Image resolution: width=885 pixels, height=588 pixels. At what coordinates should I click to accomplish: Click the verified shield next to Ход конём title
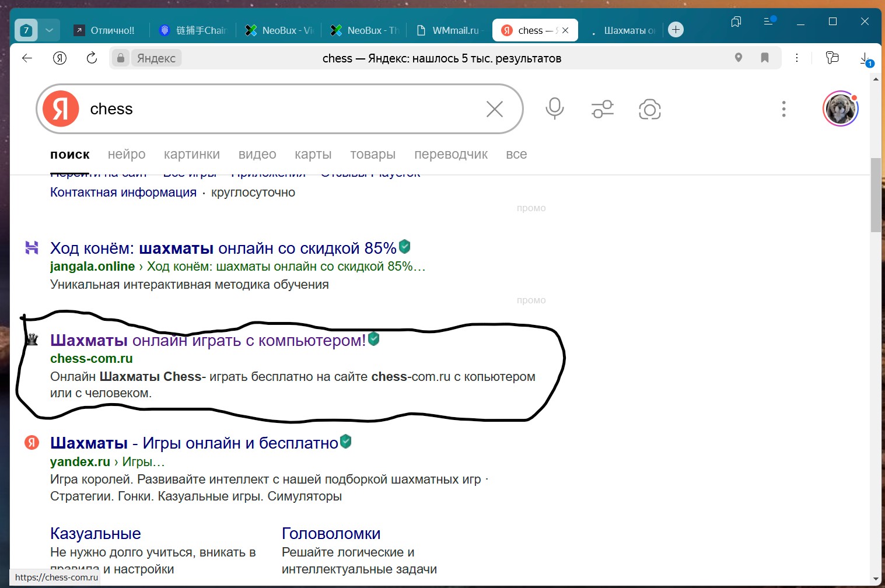click(x=404, y=247)
